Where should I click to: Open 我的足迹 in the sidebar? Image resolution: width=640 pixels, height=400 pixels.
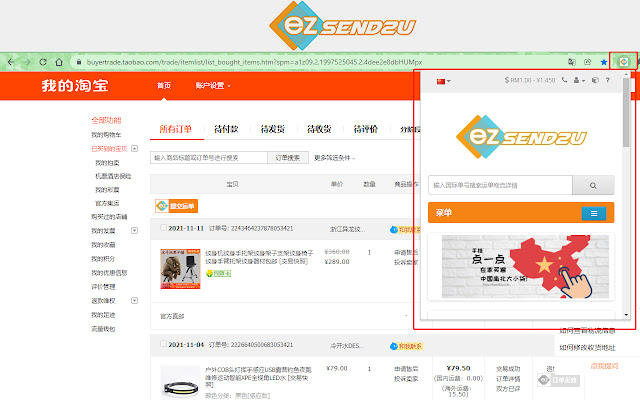(x=103, y=315)
